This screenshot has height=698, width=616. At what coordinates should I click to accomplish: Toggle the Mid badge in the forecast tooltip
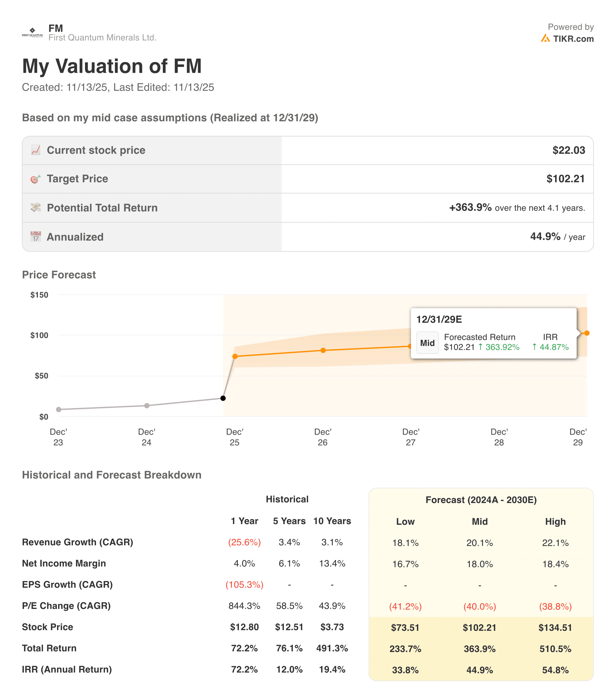(427, 342)
